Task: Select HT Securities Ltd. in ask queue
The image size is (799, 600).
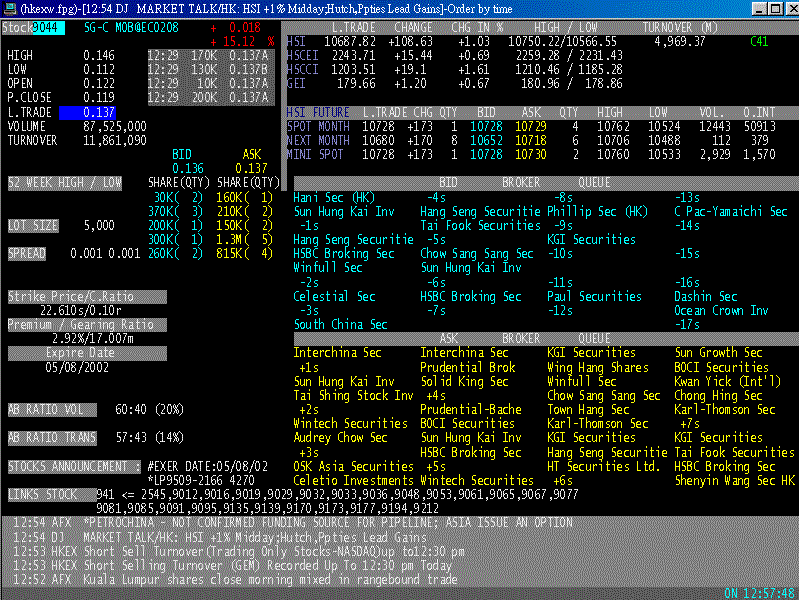Action: [604, 466]
